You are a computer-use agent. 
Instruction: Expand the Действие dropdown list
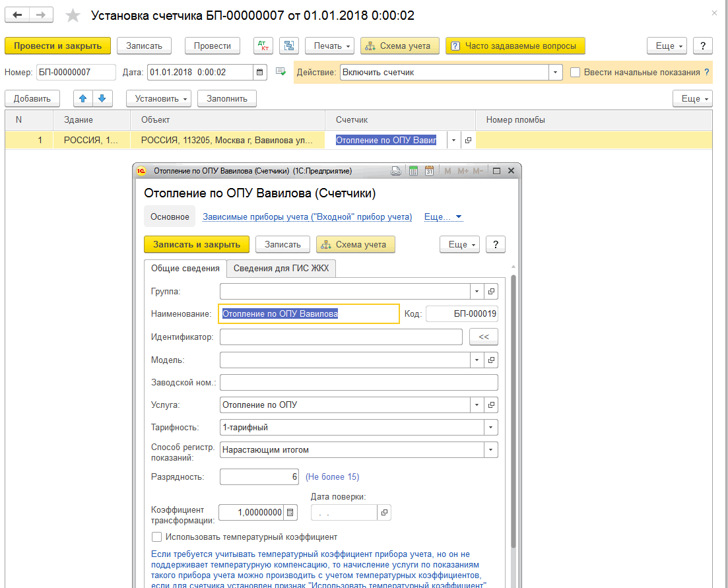click(x=555, y=73)
